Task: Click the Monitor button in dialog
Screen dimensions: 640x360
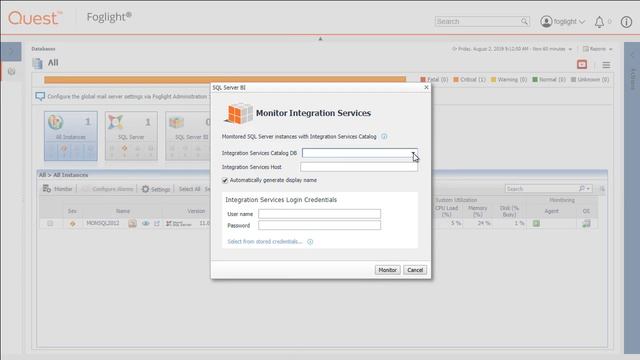Action: pyautogui.click(x=387, y=270)
